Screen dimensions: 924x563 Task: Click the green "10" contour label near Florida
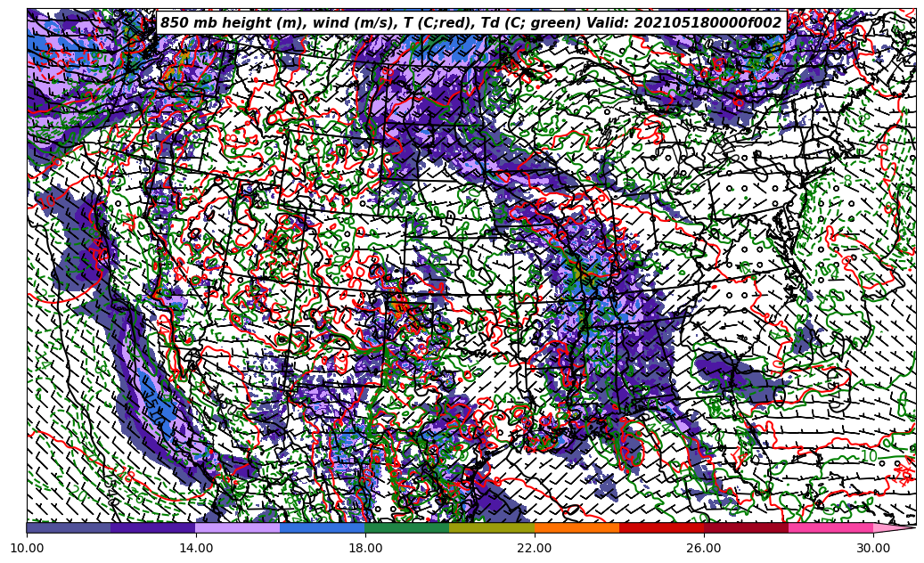pyautogui.click(x=871, y=456)
